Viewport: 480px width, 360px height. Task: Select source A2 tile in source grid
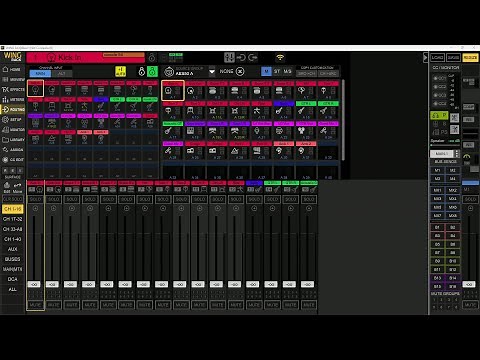(195, 90)
